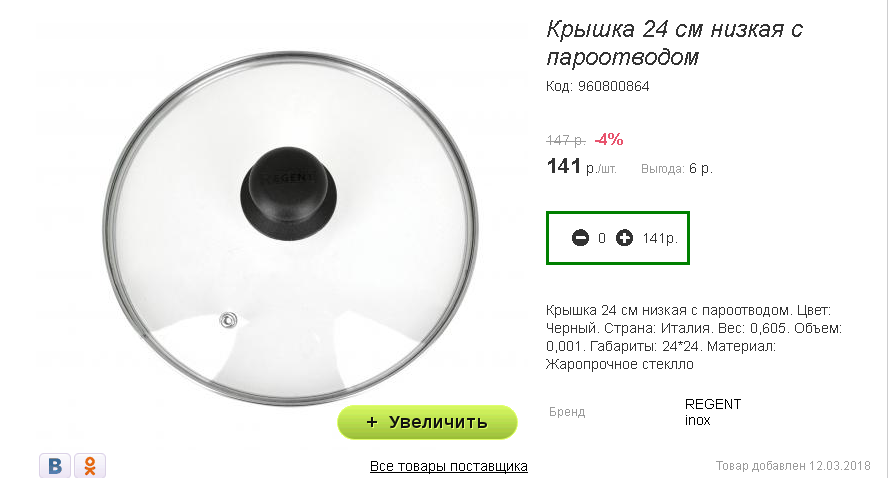Click the product title Крышка 24 см
Screen dimensions: 892x478
674,43
